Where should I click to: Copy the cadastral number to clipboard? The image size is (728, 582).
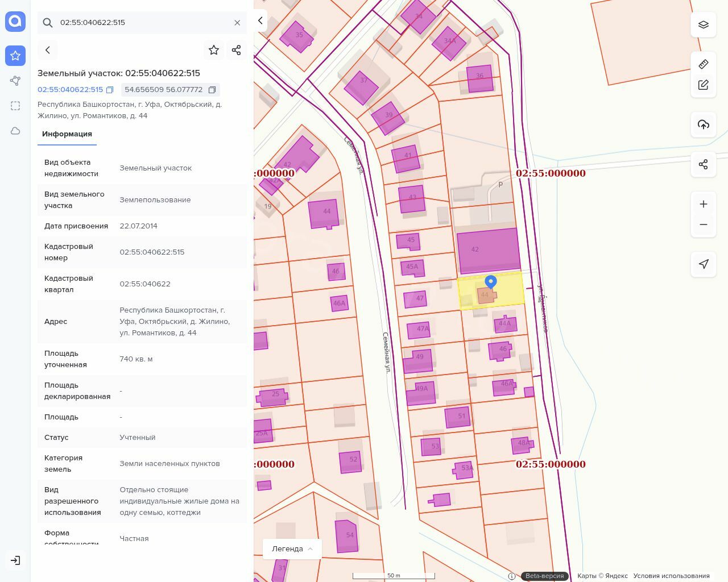pos(110,90)
